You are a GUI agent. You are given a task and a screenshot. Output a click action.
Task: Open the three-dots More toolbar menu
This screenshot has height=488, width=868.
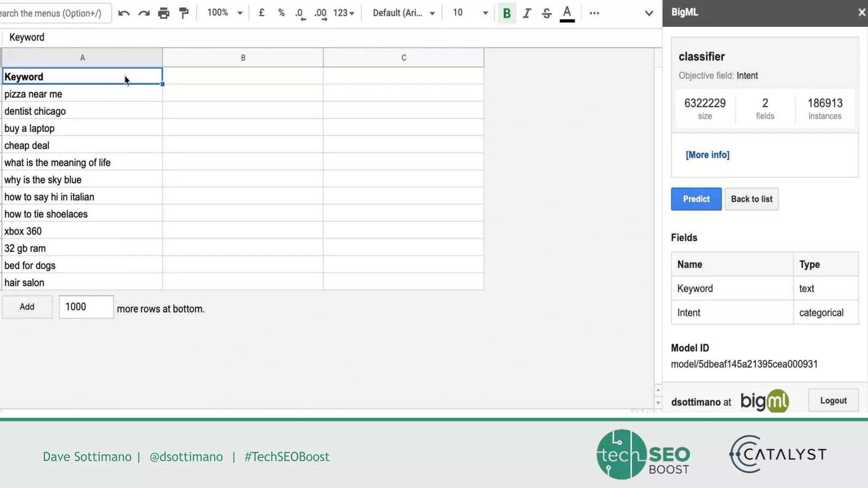(x=594, y=13)
